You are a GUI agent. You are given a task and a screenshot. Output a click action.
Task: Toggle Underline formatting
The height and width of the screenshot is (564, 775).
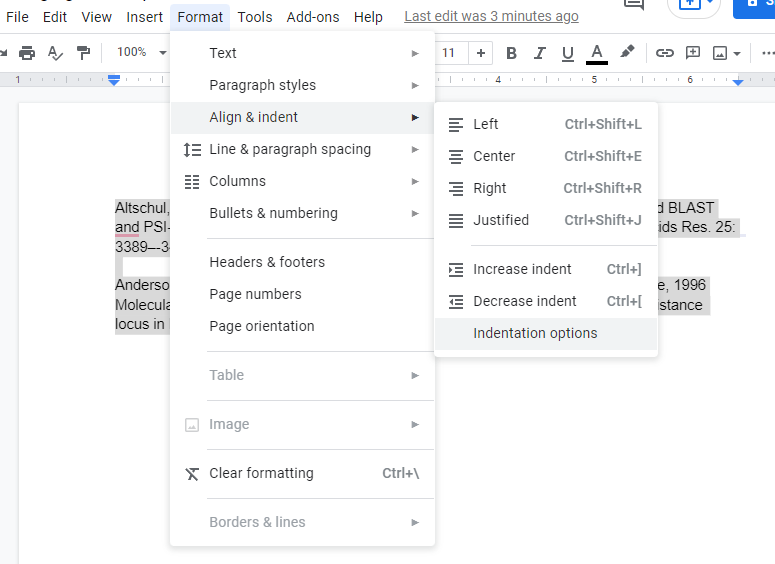click(x=568, y=53)
